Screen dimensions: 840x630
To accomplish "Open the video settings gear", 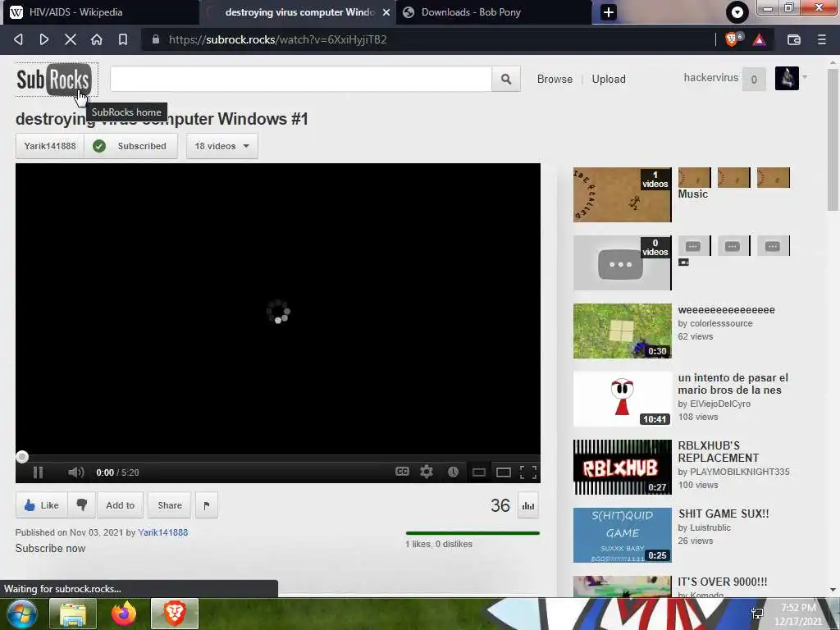I will (427, 472).
